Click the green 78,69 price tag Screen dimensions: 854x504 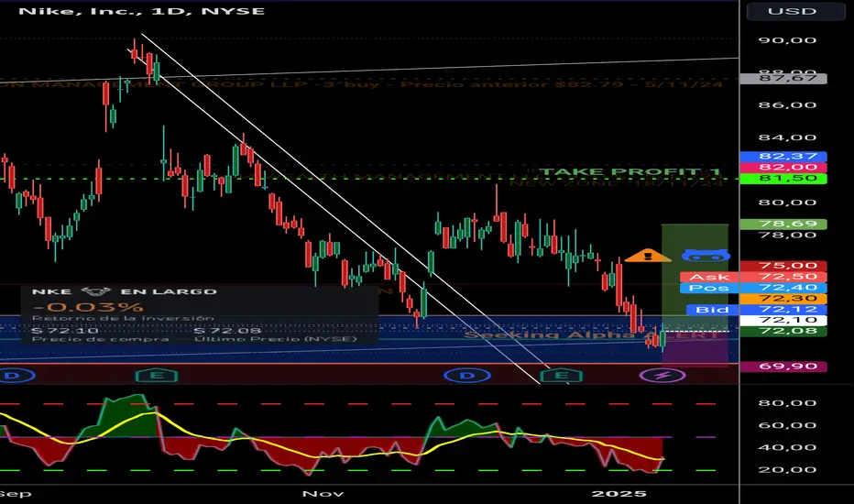[x=783, y=224]
